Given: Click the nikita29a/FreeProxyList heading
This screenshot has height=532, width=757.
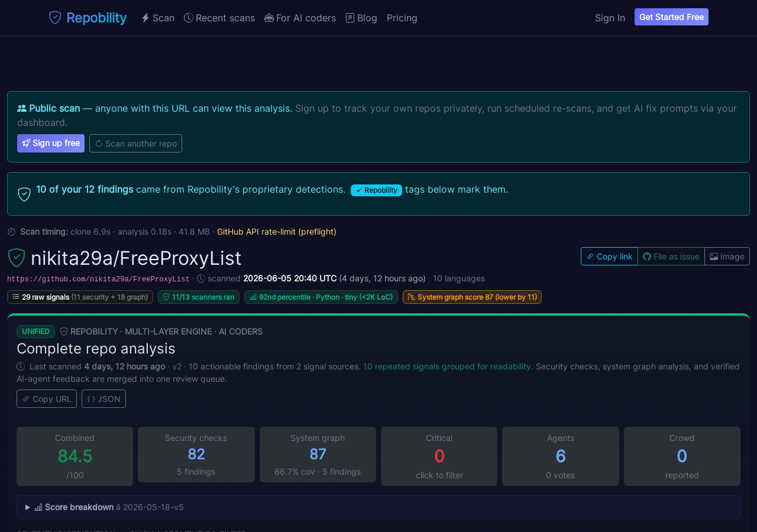Looking at the screenshot, I should click(136, 258).
